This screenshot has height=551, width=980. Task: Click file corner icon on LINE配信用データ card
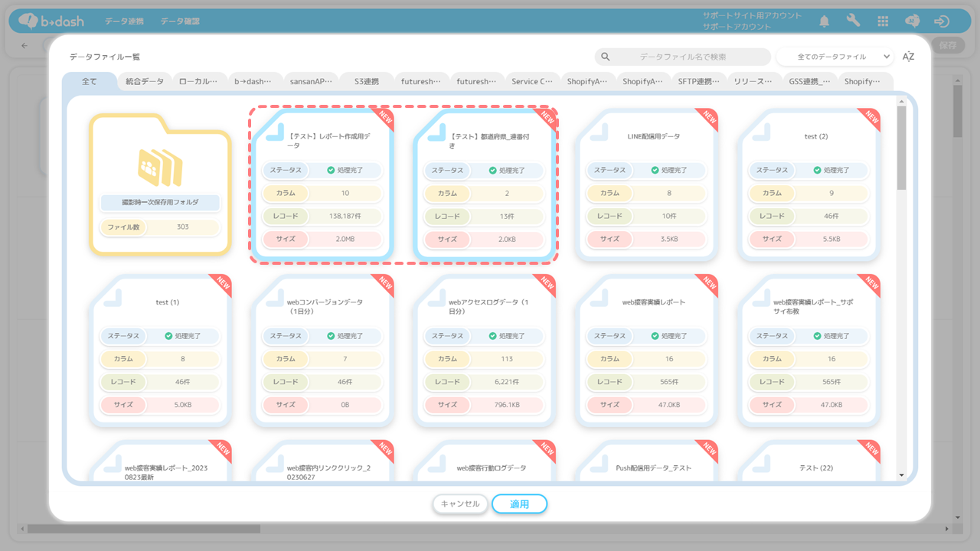pos(599,132)
